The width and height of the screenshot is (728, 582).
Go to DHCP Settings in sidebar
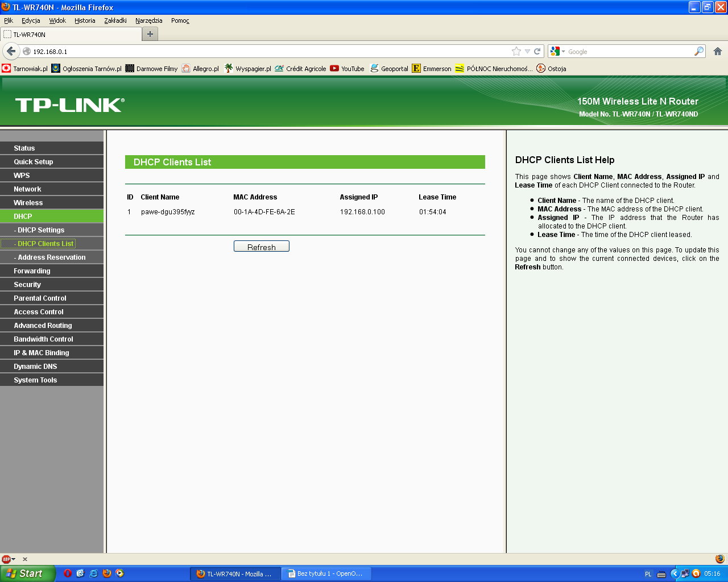click(41, 230)
